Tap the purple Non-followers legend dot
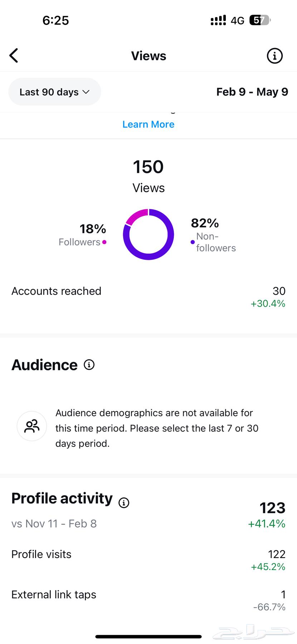297x644 pixels. tap(193, 242)
